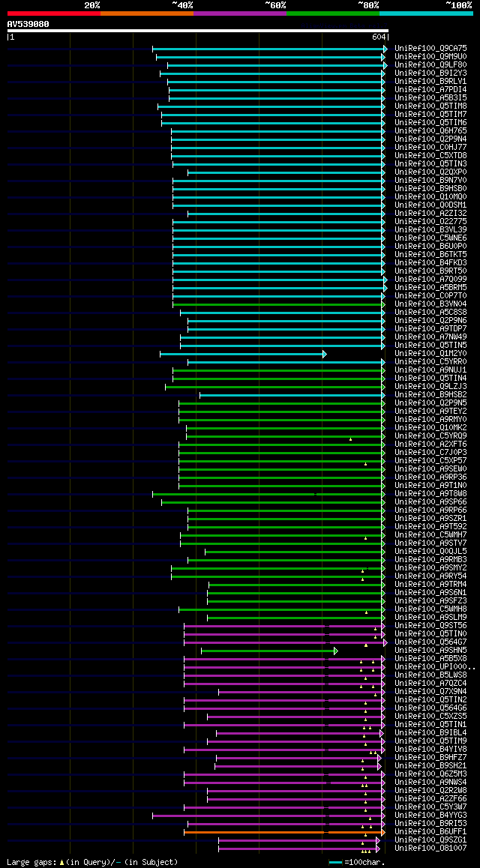Image resolution: width=480 pixels, height=868 pixels.
Task: Select label UniRef100_C5WMH7
Action: coord(430,535)
